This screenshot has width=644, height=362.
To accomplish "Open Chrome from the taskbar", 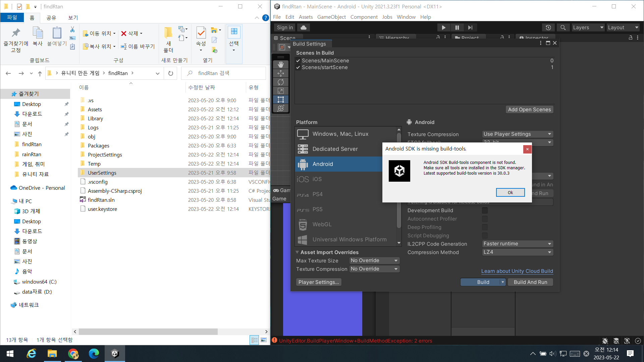I will point(73,354).
